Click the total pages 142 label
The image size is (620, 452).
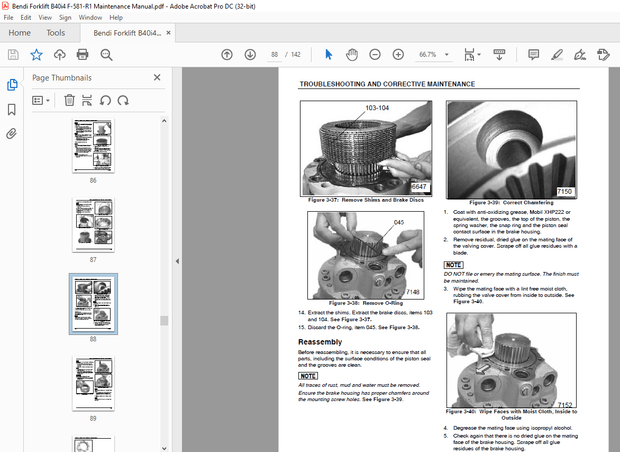click(x=296, y=55)
